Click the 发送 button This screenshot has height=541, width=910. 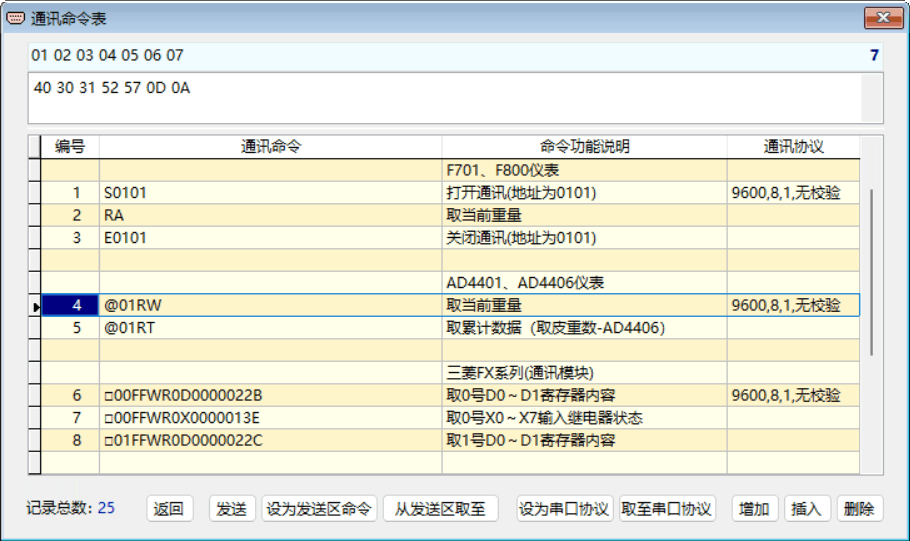(232, 509)
